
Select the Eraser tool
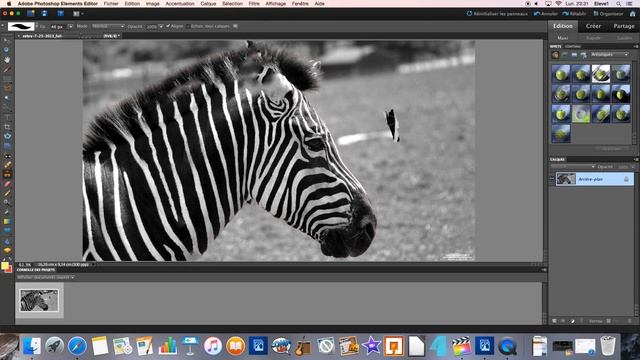click(7, 184)
